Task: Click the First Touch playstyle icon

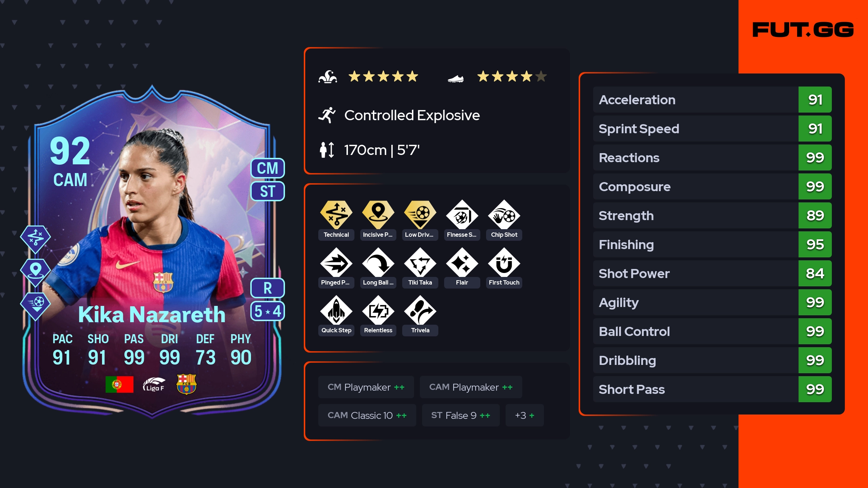Action: [x=504, y=262]
